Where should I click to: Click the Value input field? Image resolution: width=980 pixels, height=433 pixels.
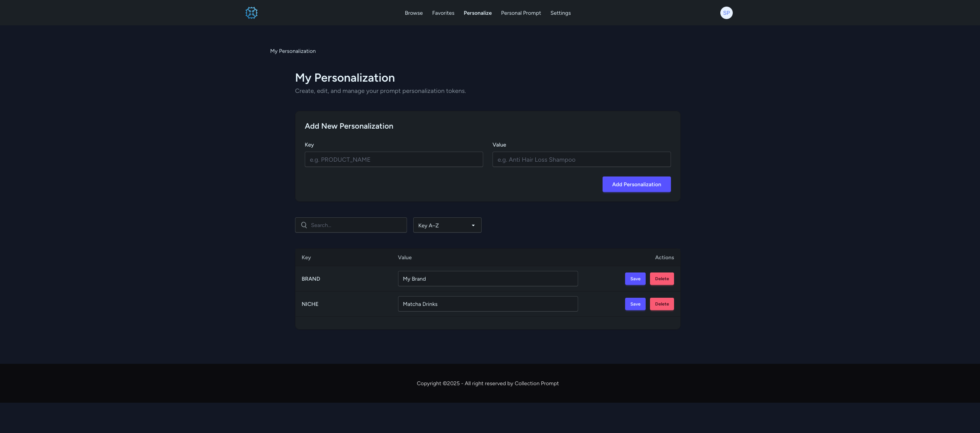(x=581, y=159)
